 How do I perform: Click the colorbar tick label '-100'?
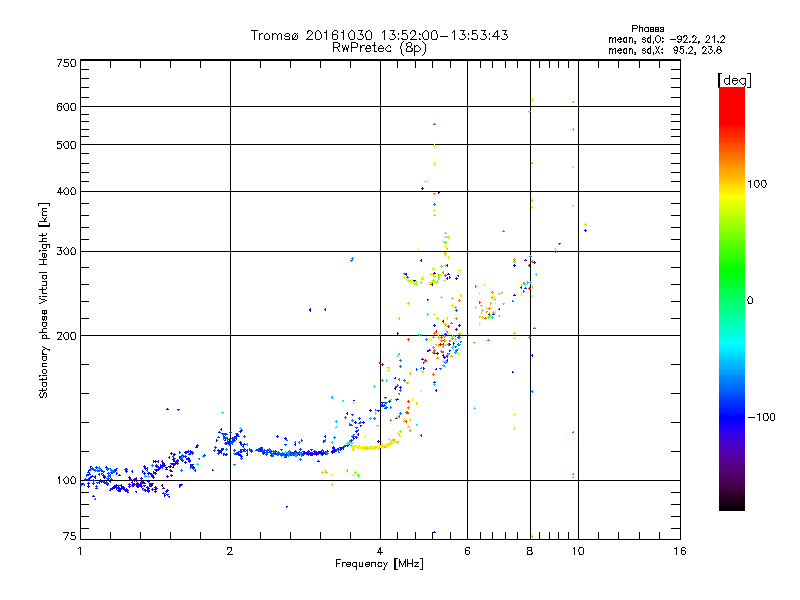click(761, 417)
